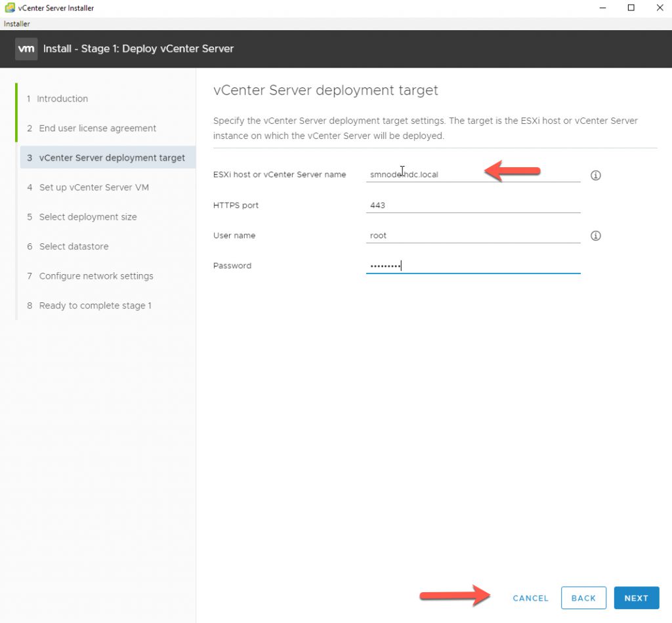Click the BACK button
The width and height of the screenshot is (672, 623).
(583, 597)
